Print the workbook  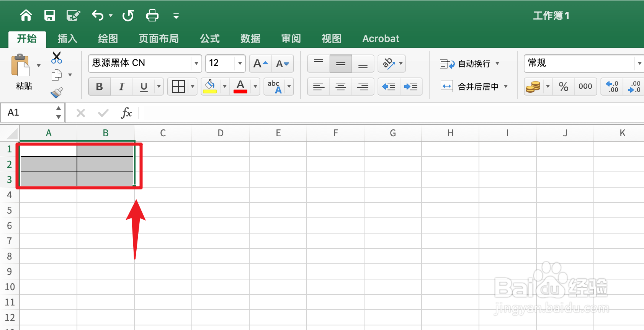tap(152, 15)
